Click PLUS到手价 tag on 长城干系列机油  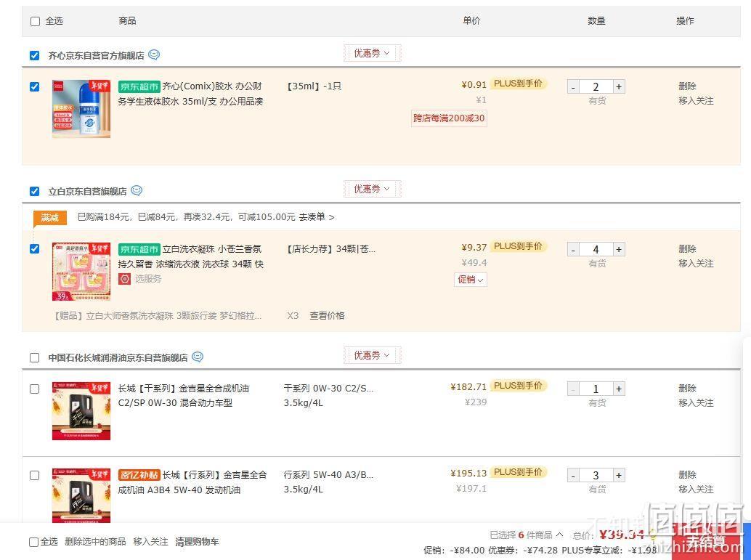pyautogui.click(x=519, y=386)
